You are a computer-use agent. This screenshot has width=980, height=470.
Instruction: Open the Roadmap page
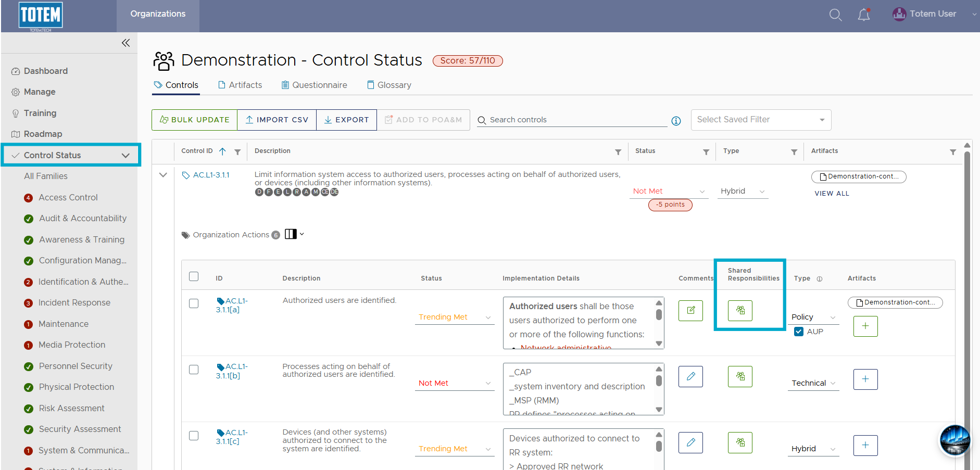pos(43,134)
